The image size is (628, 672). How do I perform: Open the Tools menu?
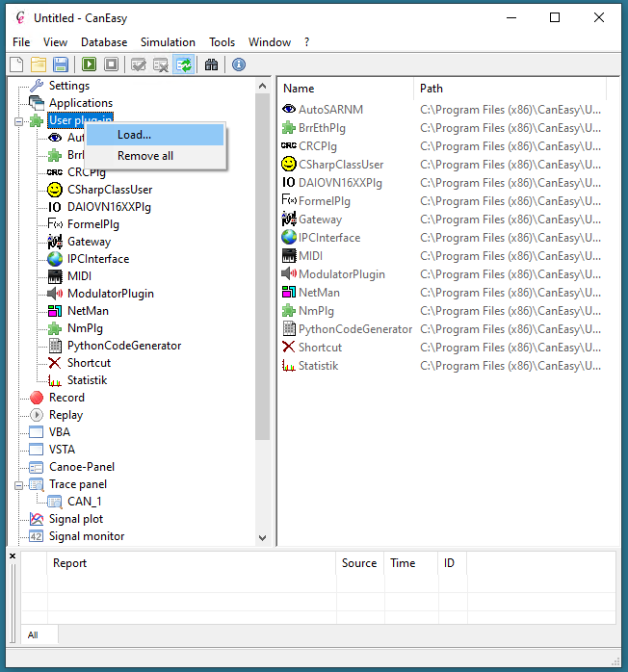222,42
